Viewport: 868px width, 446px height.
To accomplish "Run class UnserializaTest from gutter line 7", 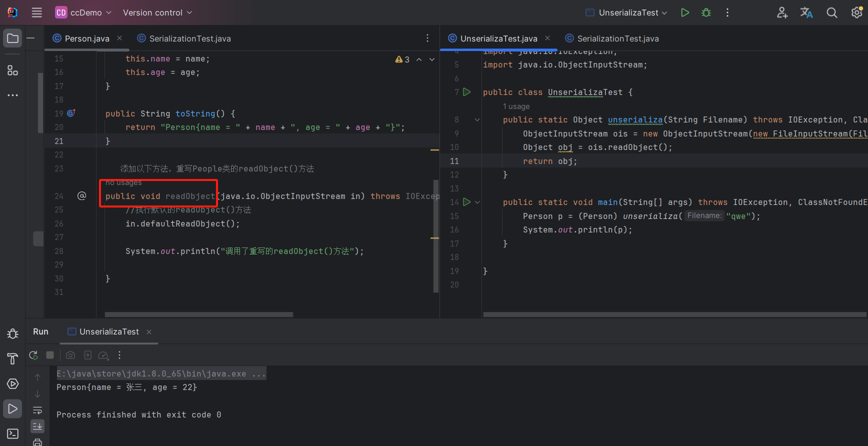I will (466, 92).
